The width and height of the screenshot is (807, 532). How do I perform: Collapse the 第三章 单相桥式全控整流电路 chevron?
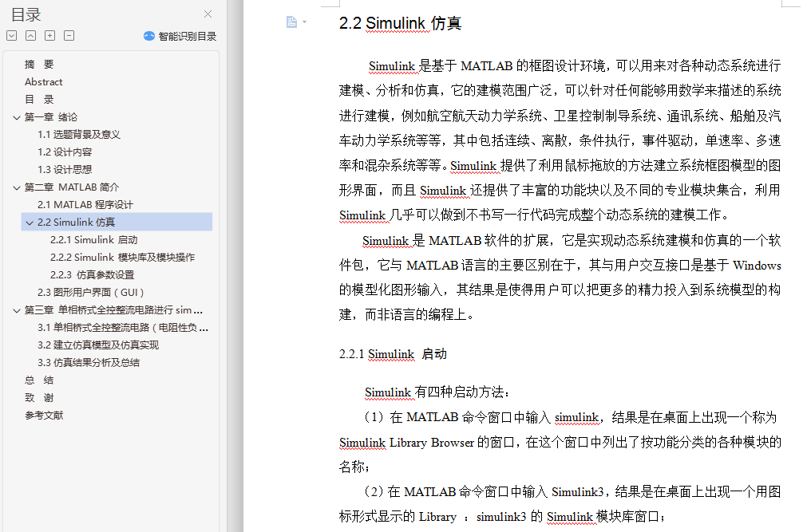17,310
